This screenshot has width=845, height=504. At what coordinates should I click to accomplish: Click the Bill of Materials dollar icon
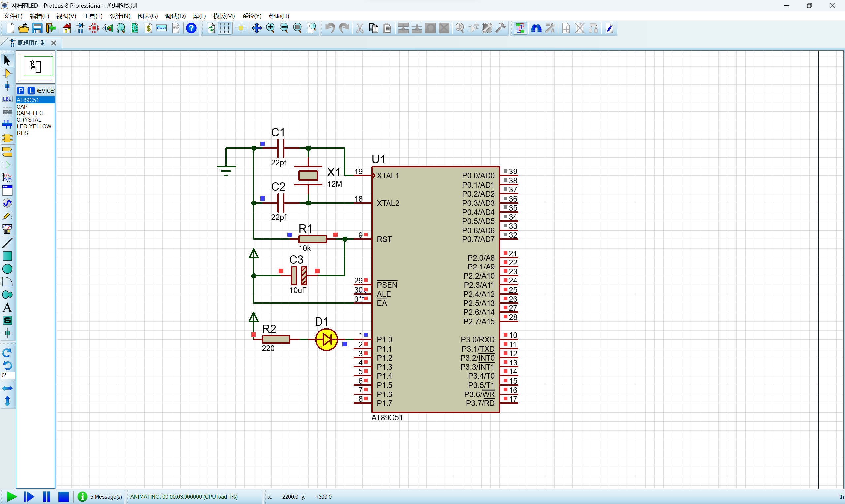click(148, 28)
